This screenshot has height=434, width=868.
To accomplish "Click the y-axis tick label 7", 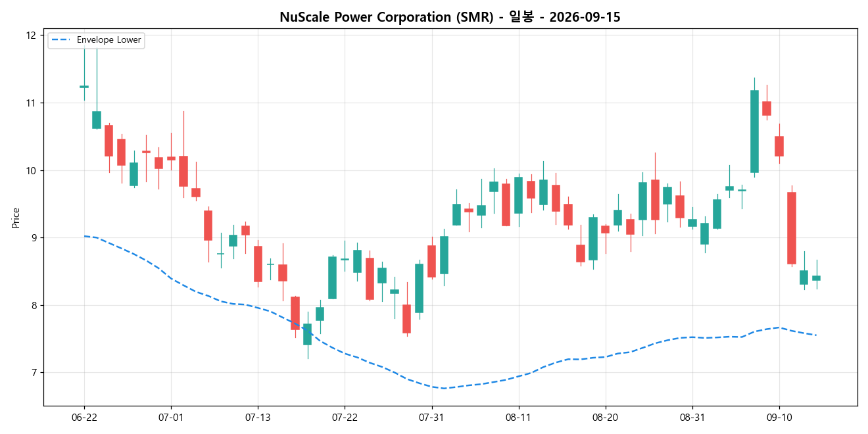I will point(34,373).
